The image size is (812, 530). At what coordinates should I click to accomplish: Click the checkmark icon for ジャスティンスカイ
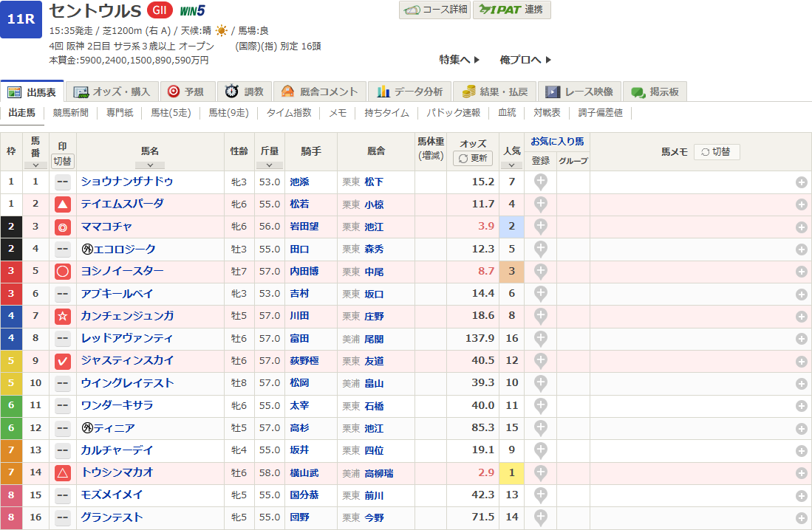click(x=63, y=361)
